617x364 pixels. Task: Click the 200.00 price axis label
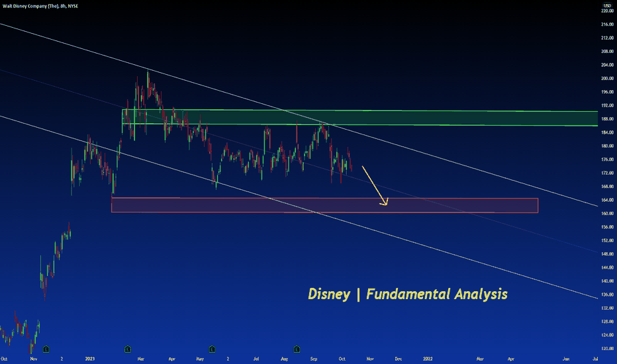pyautogui.click(x=607, y=78)
